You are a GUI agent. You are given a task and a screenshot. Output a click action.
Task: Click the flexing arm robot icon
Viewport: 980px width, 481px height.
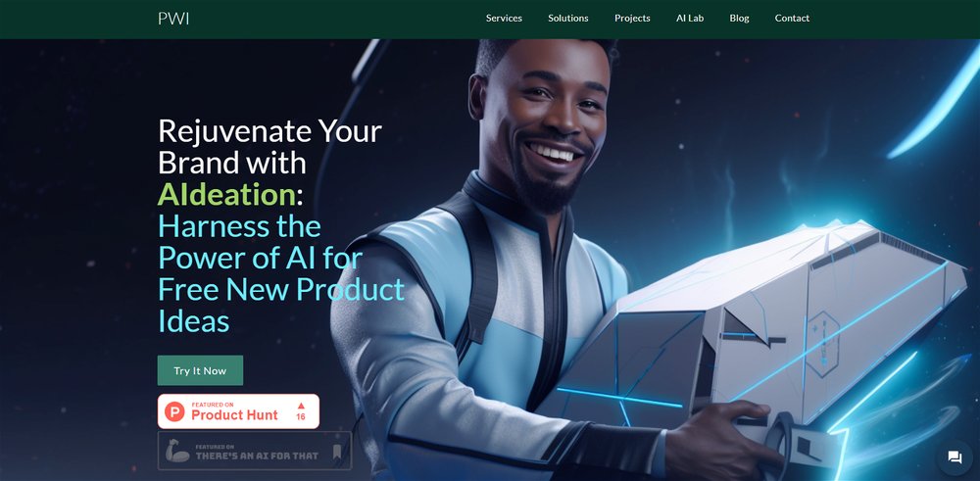(177, 451)
